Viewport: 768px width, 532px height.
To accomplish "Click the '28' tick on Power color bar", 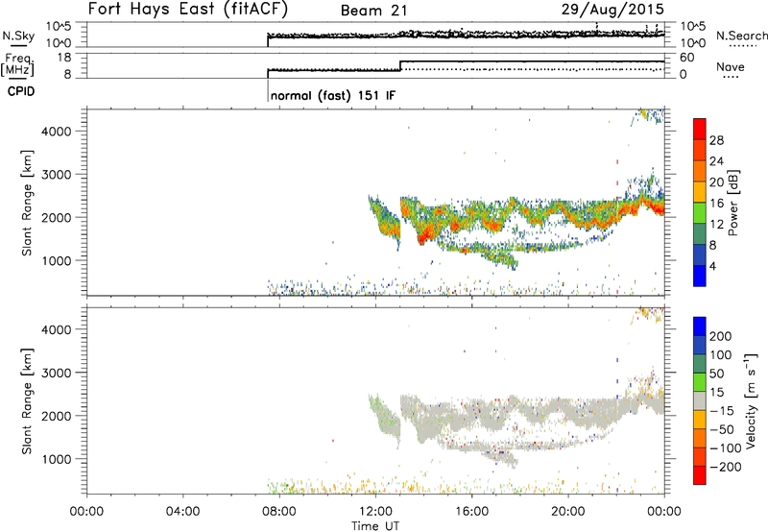I will pyautogui.click(x=716, y=140).
